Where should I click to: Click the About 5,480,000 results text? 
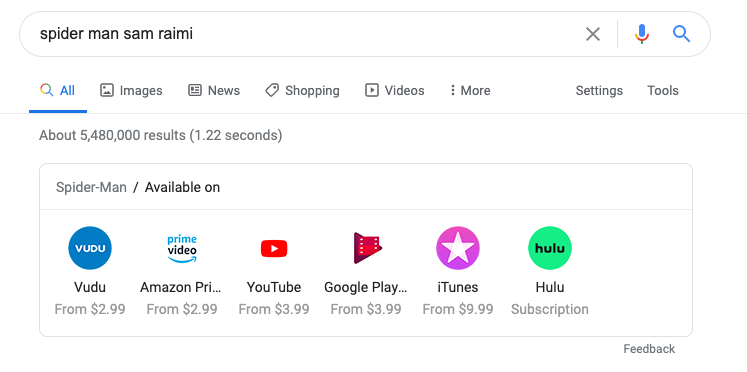point(161,136)
